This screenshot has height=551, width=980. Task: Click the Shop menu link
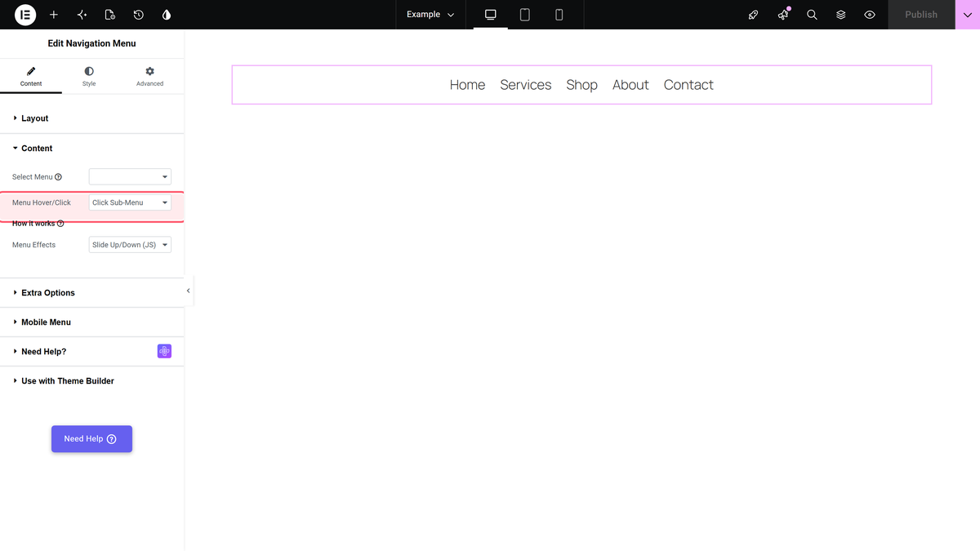(x=582, y=85)
